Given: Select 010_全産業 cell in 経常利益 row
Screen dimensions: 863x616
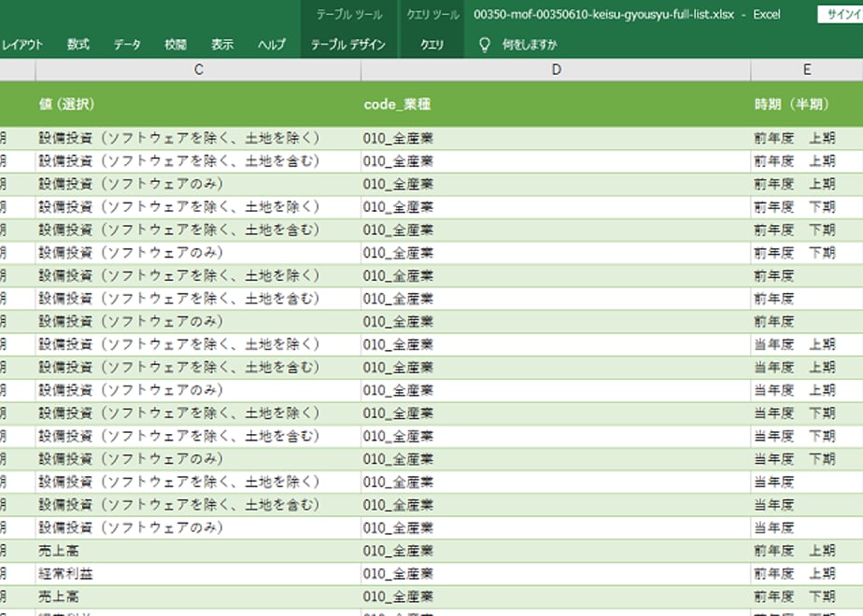Looking at the screenshot, I should [556, 574].
